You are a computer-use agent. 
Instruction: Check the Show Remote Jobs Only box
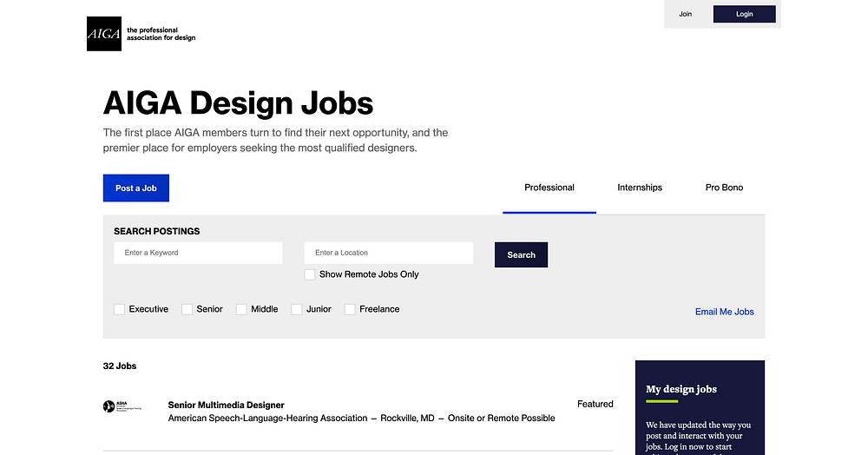point(310,274)
